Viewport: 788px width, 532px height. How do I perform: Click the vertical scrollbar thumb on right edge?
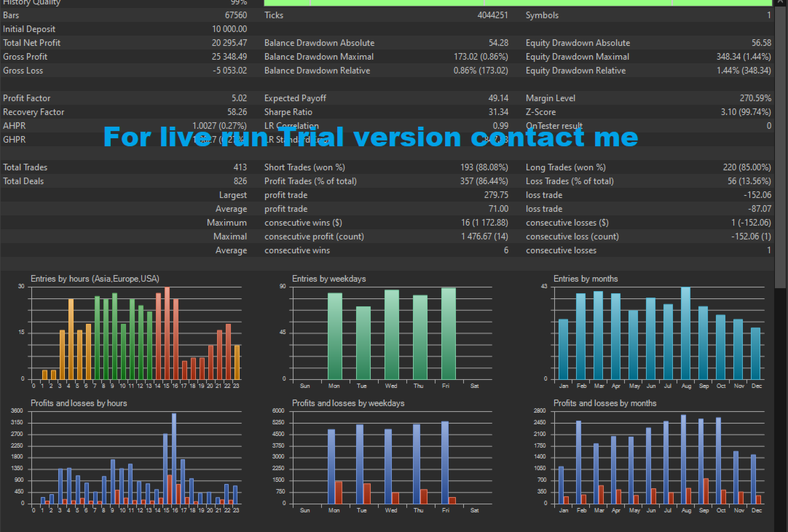coord(781,148)
